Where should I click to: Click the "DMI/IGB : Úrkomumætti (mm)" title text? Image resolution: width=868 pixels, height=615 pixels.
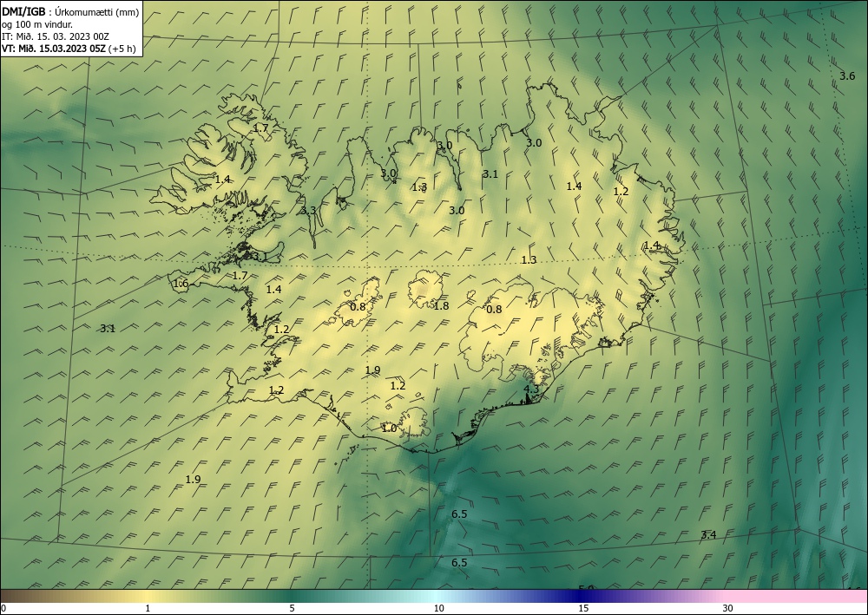click(70, 13)
